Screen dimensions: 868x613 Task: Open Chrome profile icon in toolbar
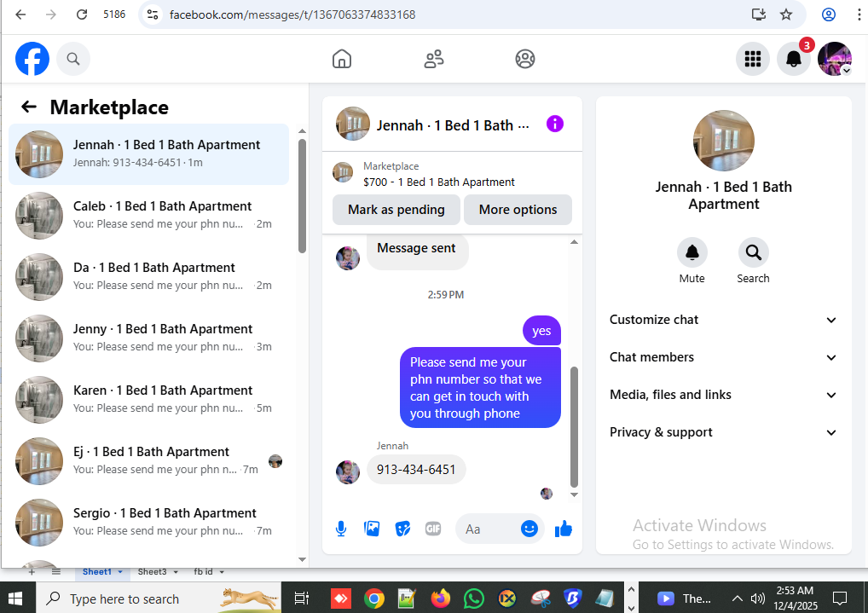[x=828, y=14]
